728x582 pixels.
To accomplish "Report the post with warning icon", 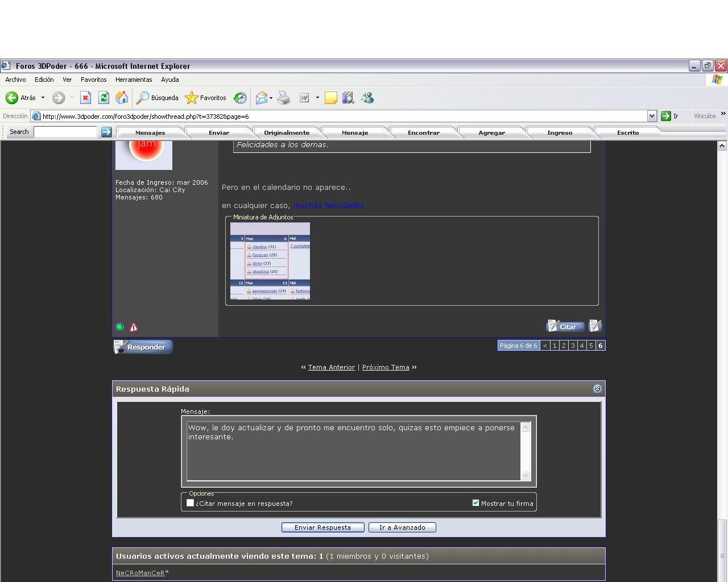I will click(x=134, y=327).
